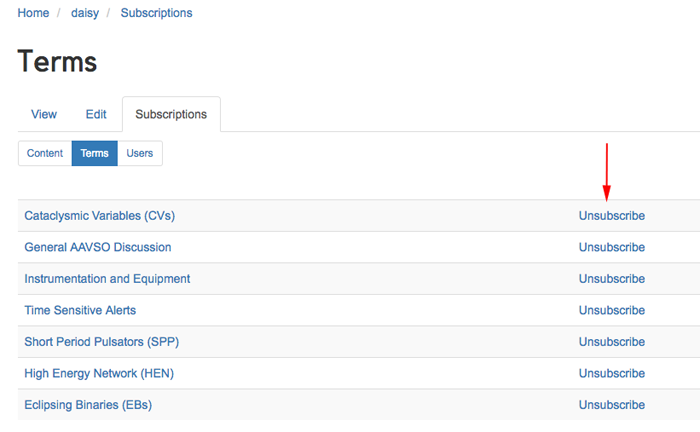Select the Terms sub-tab button
700x432 pixels.
[94, 153]
